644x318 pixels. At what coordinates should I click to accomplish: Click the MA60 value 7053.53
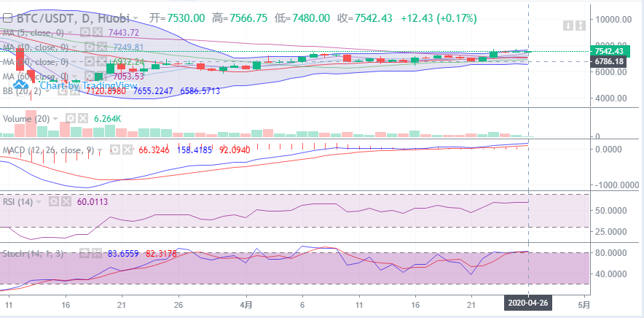(128, 76)
